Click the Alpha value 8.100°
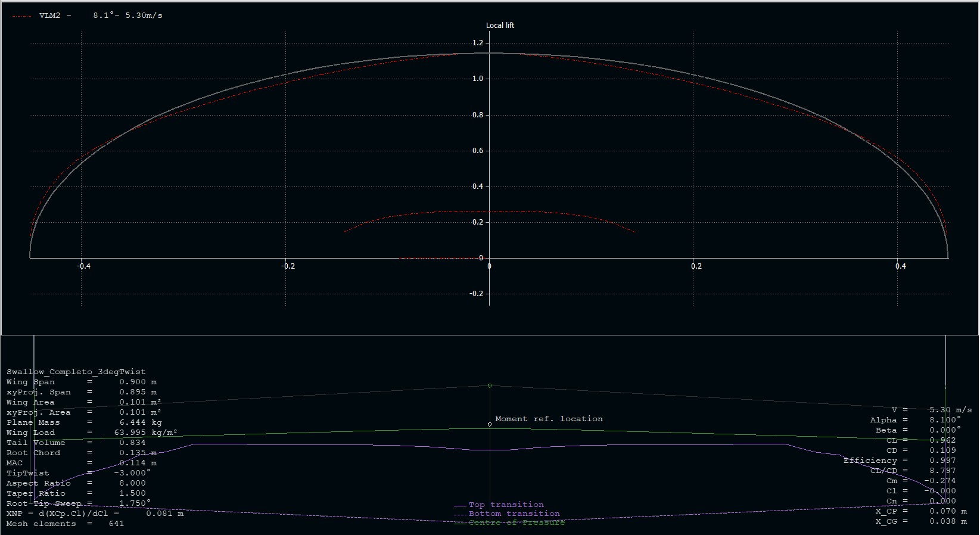The image size is (980, 535). click(945, 420)
